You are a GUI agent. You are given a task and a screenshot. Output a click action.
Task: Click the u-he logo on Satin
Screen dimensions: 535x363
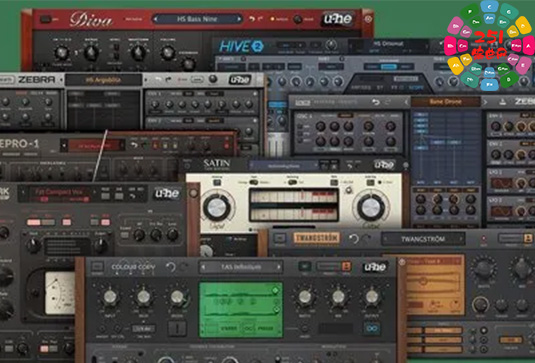385,165
